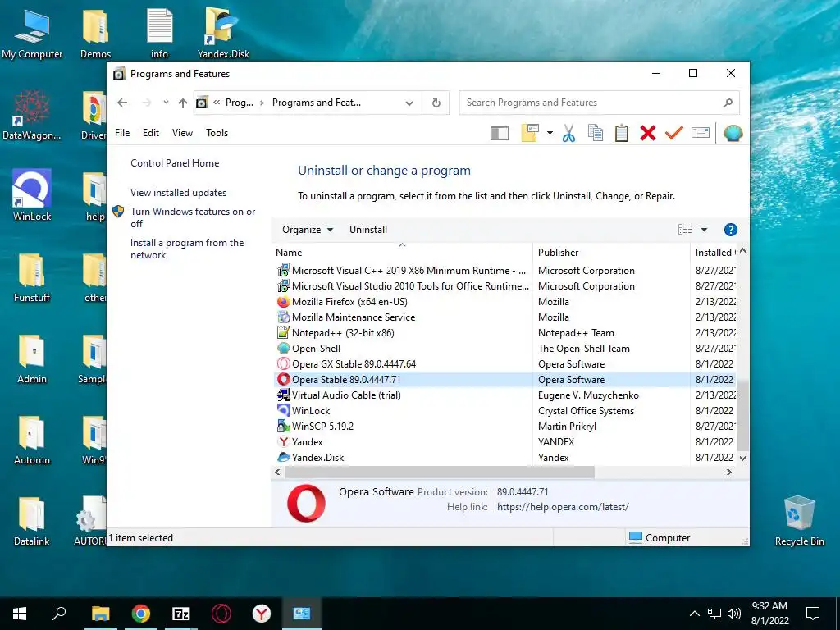The height and width of the screenshot is (630, 840).
Task: Select Virtual Audio Cable (trial) entry
Action: pos(504,395)
